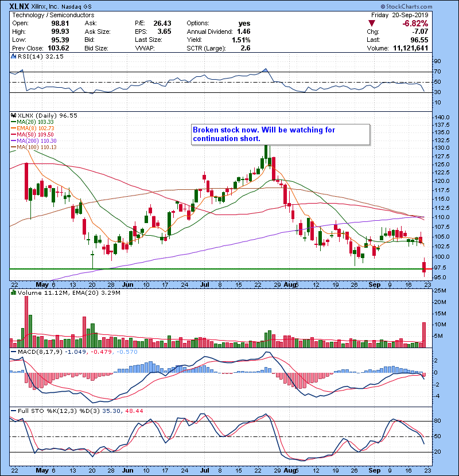The height and width of the screenshot is (476, 459).
Task: Click the Open 98.81 value
Action: (x=60, y=24)
